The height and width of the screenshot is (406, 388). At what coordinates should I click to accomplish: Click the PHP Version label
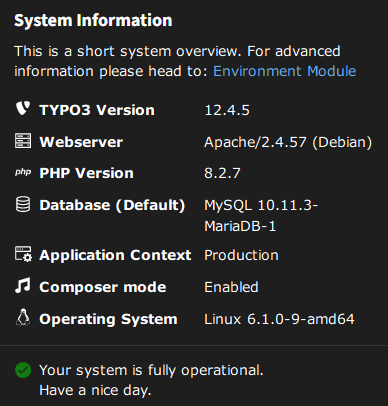coord(86,173)
